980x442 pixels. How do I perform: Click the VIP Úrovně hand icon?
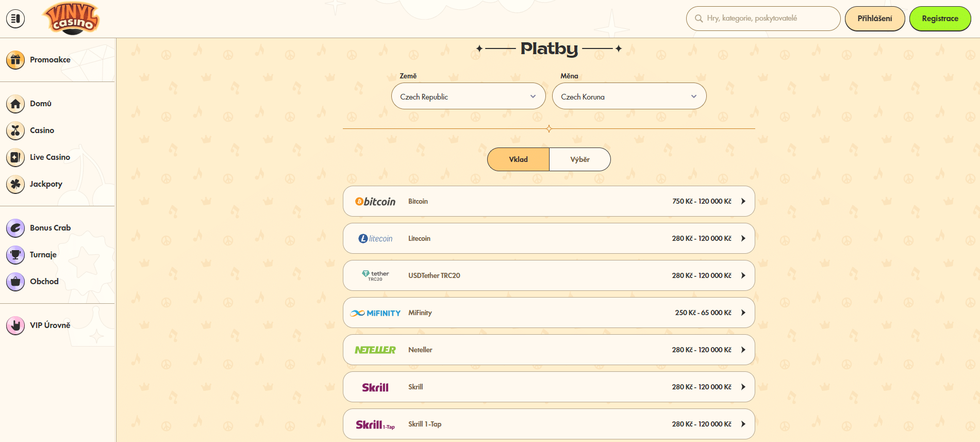(x=15, y=325)
